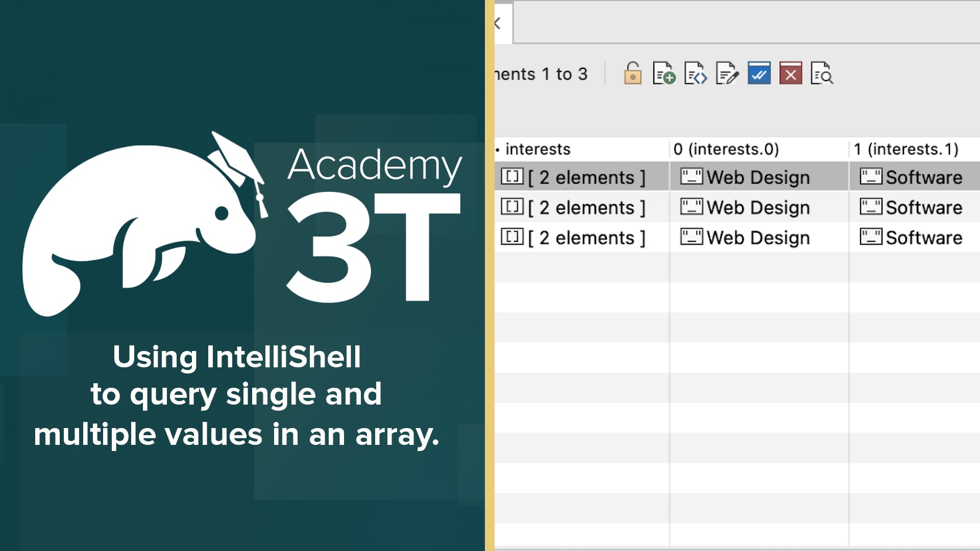Click the add document icon
Image resolution: width=980 pixels, height=551 pixels.
pos(664,73)
